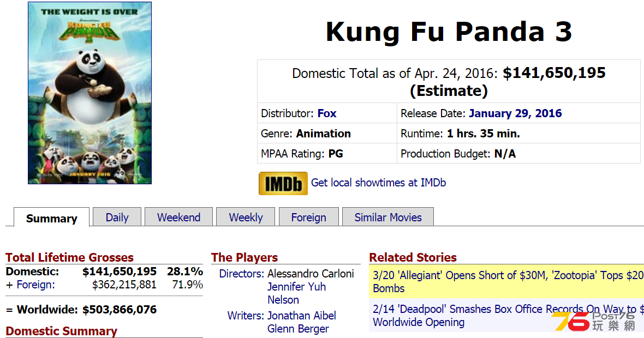This screenshot has height=338, width=644.
Task: Click the Writers label link
Action: 246,316
